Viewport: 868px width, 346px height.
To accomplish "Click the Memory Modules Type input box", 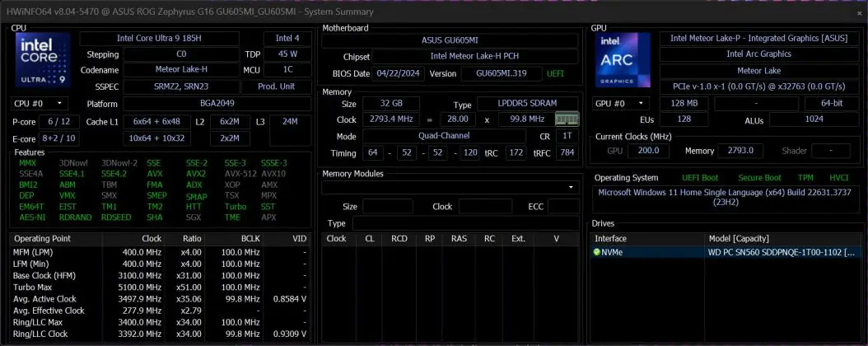I will click(x=465, y=223).
